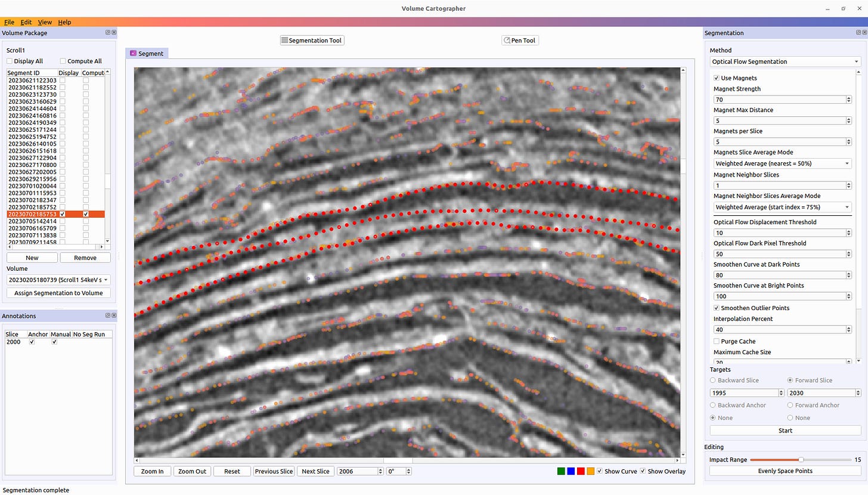Open the Method dropdown
868x495 pixels.
[785, 61]
